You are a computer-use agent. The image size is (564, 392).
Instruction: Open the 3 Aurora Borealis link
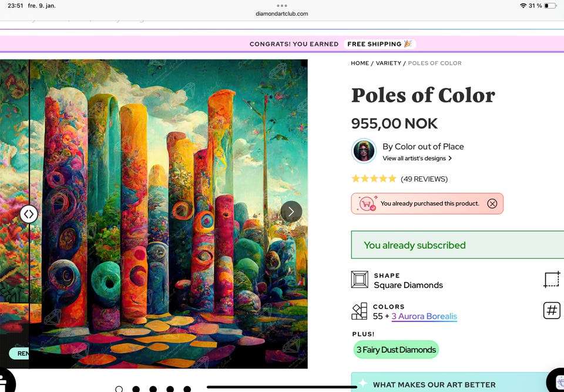(x=424, y=316)
